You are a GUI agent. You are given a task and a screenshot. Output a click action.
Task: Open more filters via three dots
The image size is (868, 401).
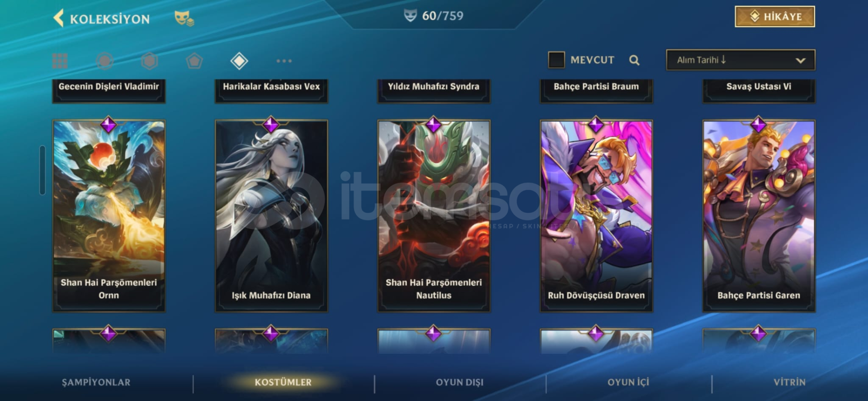284,61
